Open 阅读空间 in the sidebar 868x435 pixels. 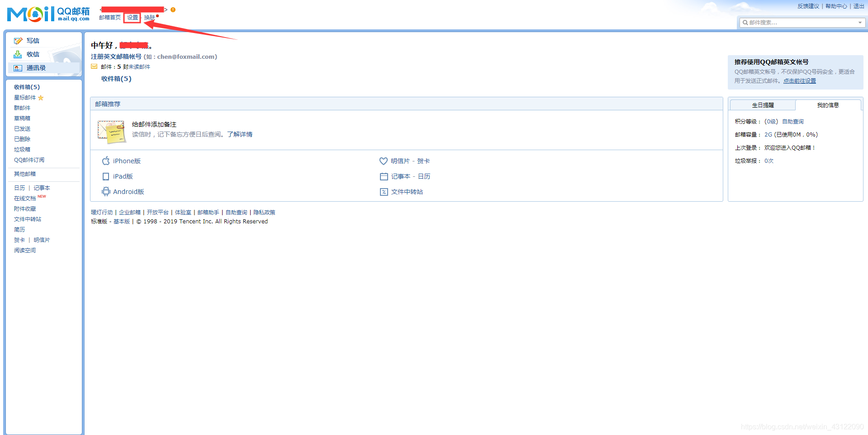[25, 251]
